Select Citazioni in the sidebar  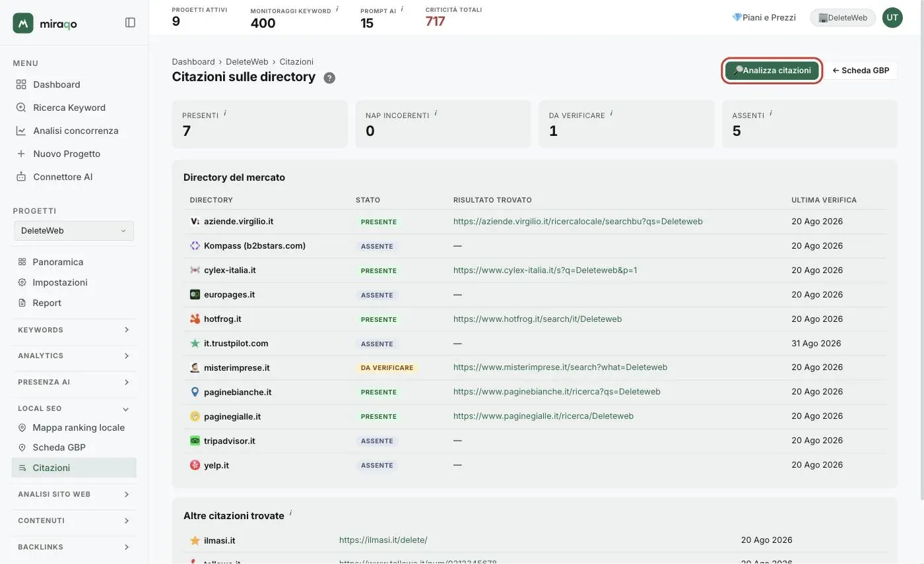74,468
